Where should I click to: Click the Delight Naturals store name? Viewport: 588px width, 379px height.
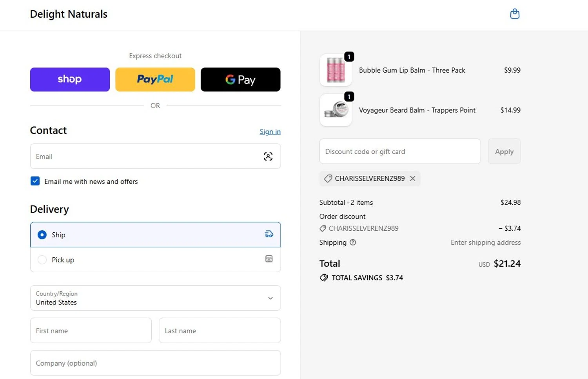[x=69, y=14]
